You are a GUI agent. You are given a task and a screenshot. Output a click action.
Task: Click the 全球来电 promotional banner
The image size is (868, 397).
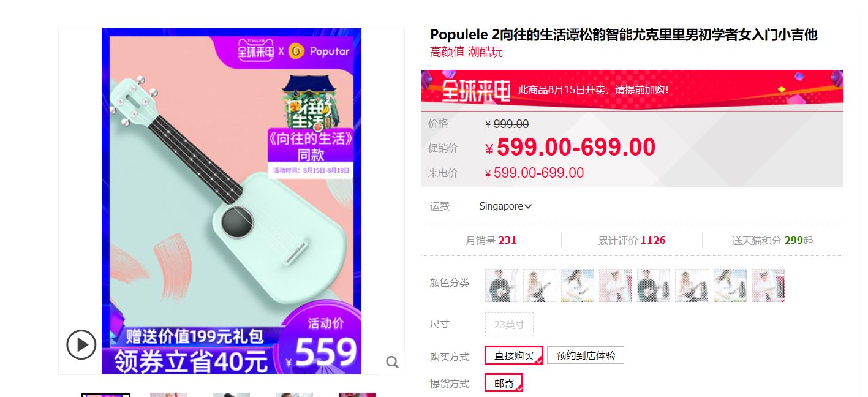pyautogui.click(x=632, y=89)
